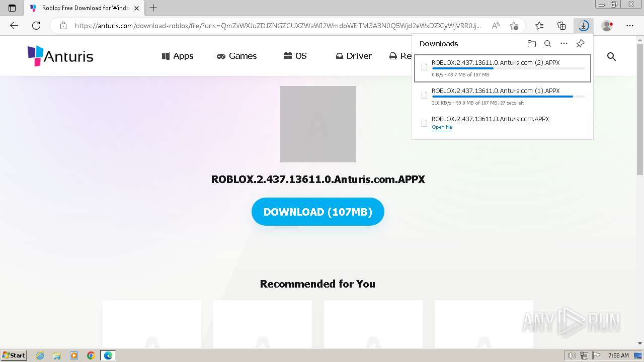Viewport: 644px width, 362px height.
Task: Open the OS menu item
Action: click(x=295, y=56)
